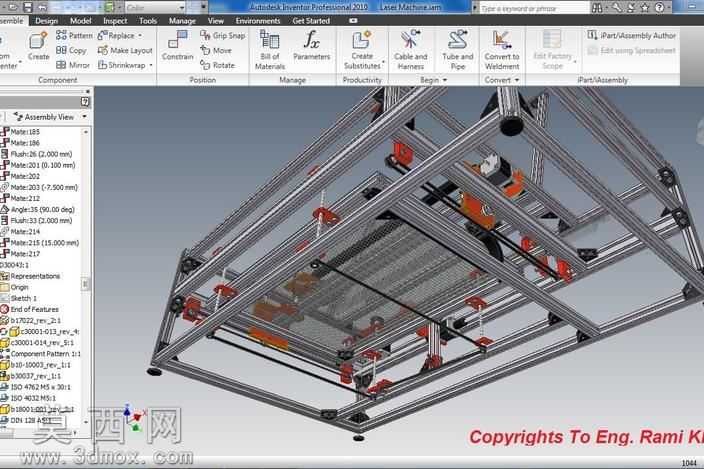704x469 pixels.
Task: Open the Make Layout tool
Action: coord(125,50)
